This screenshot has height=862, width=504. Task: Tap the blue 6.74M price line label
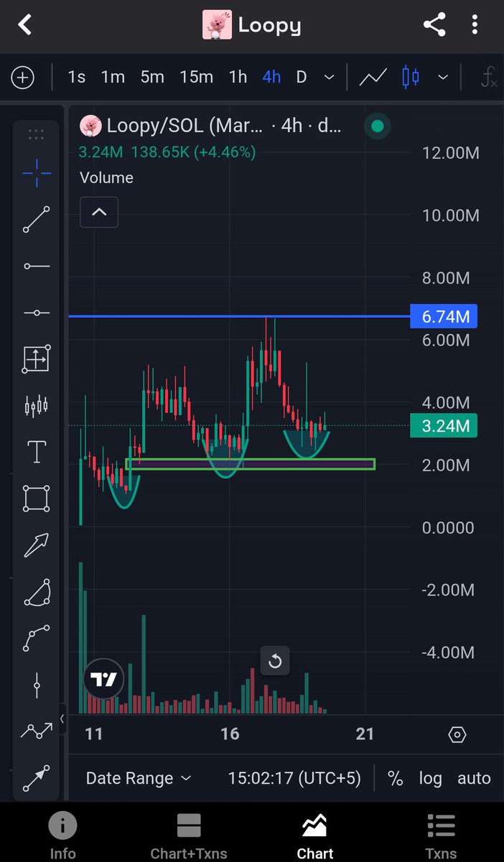(444, 316)
